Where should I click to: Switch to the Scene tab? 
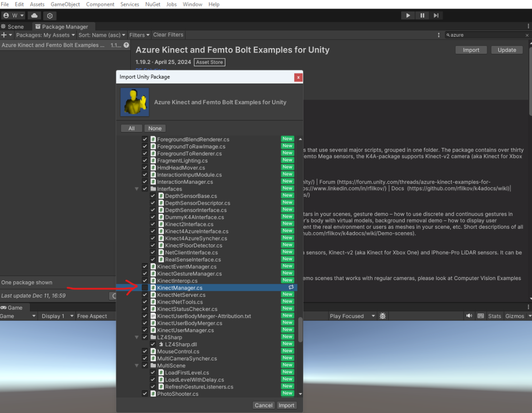(x=13, y=26)
